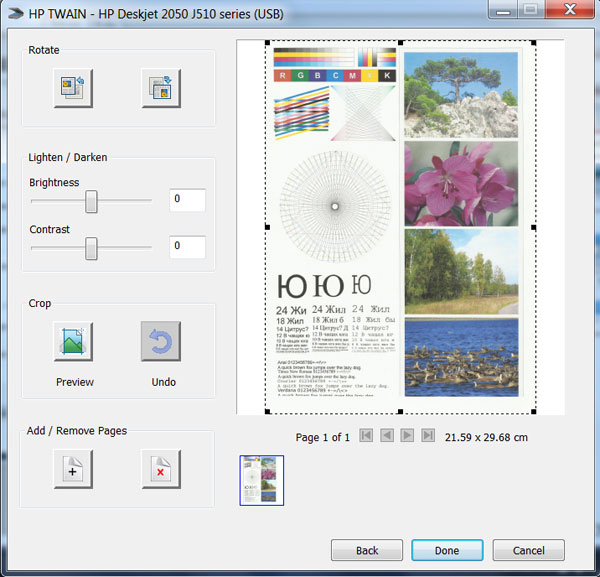Go to the next page

[x=407, y=435]
